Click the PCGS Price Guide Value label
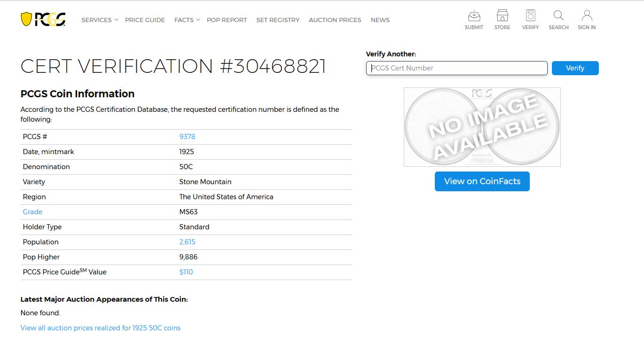 pos(65,272)
